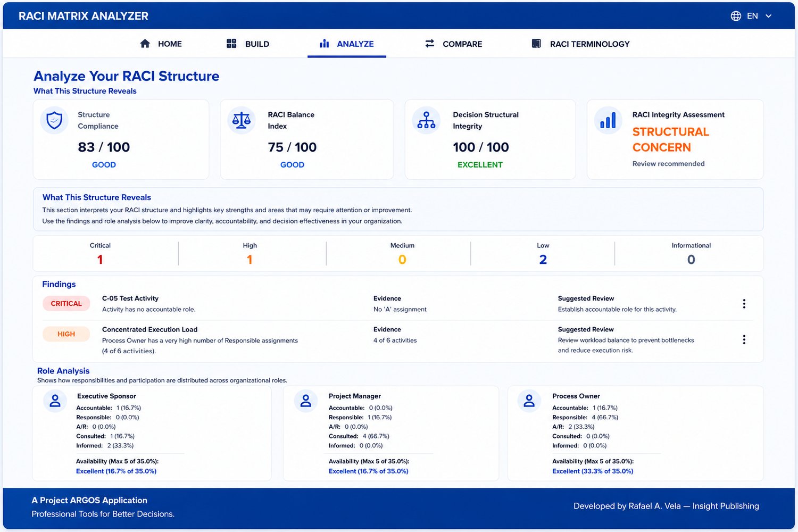Select the Low findings count
Image resolution: width=798 pixels, height=532 pixels.
[543, 260]
